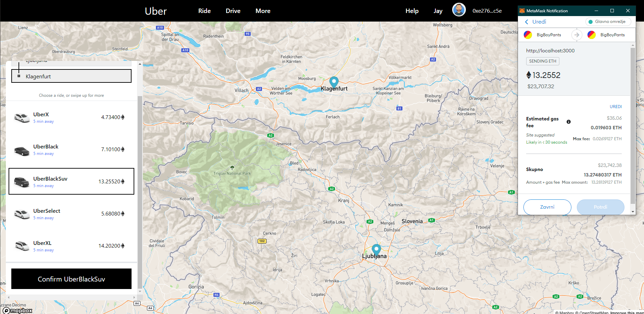Click the Klagenfurt map pin marker
Image resolution: width=644 pixels, height=314 pixels.
pos(334,82)
